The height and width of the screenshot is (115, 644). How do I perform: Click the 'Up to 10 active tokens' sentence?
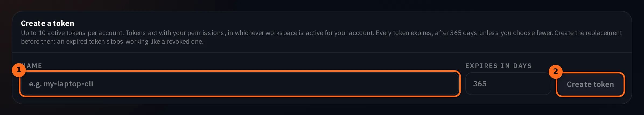pyautogui.click(x=72, y=33)
